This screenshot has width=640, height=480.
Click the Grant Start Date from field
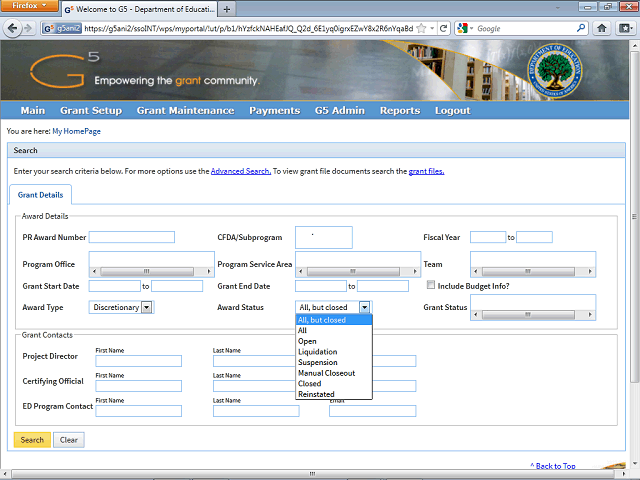click(x=115, y=286)
